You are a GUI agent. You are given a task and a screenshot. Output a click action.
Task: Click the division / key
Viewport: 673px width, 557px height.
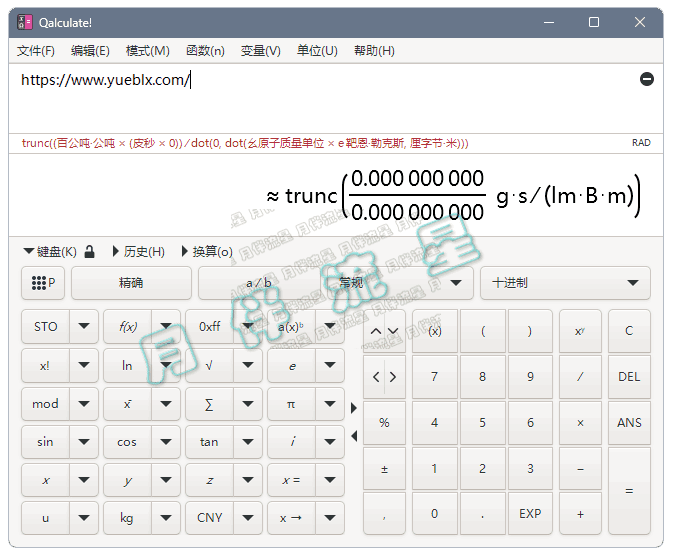click(580, 377)
